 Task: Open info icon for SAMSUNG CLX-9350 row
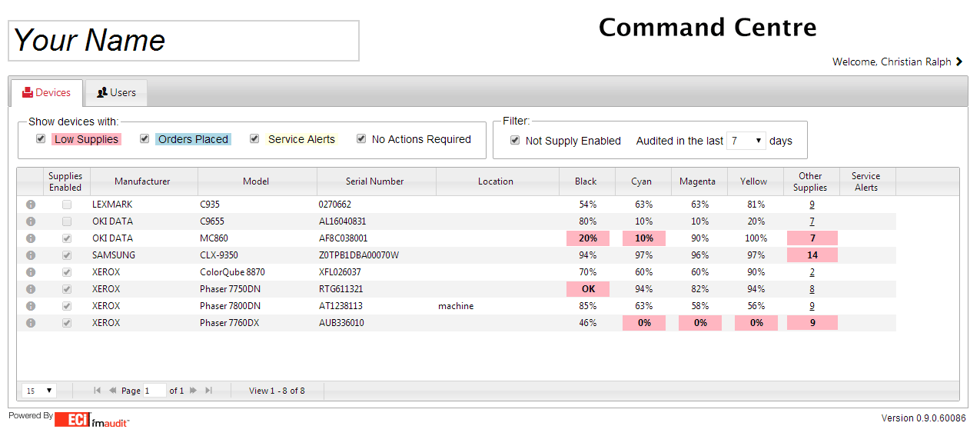31,255
